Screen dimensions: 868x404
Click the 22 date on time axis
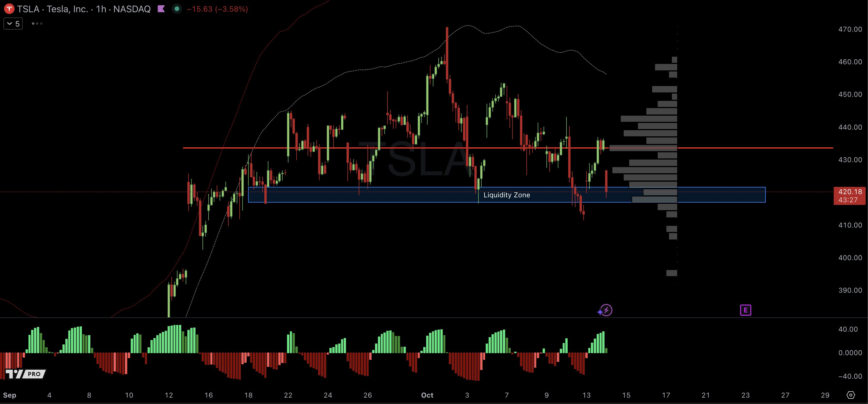tap(288, 395)
